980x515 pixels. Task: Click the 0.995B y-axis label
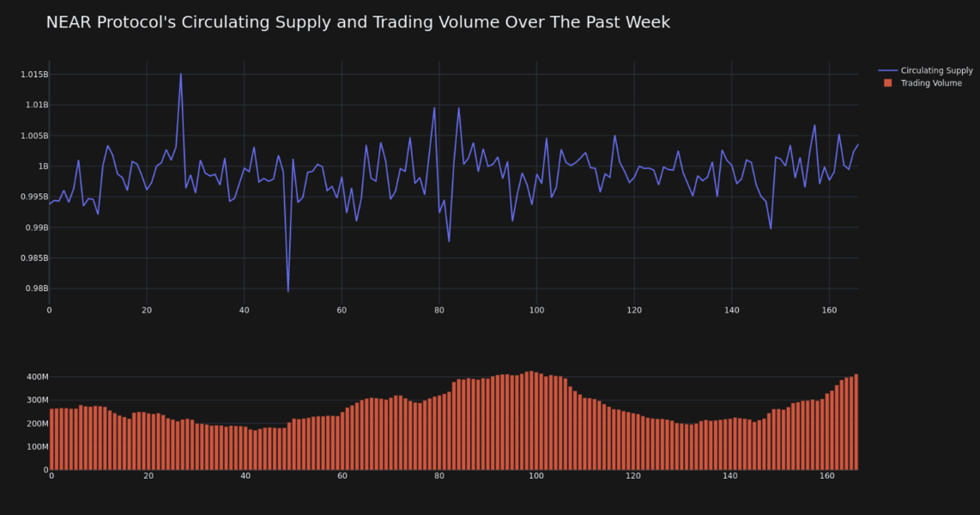[x=34, y=197]
